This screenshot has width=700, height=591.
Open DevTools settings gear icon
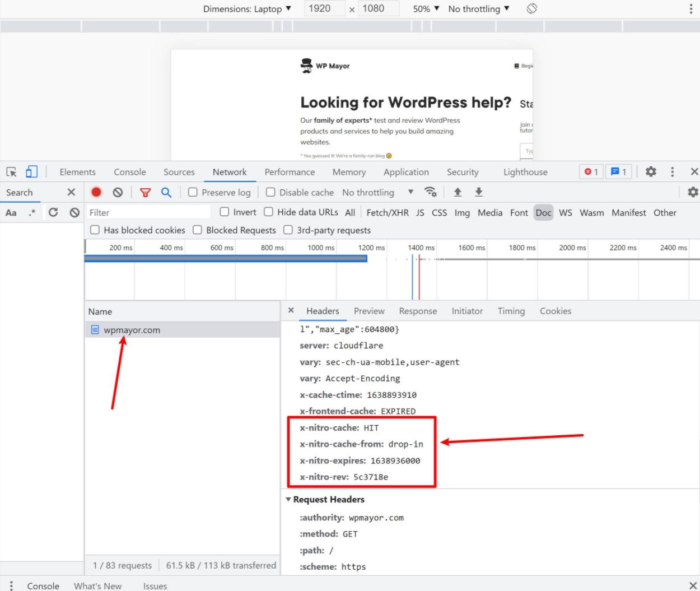click(651, 172)
